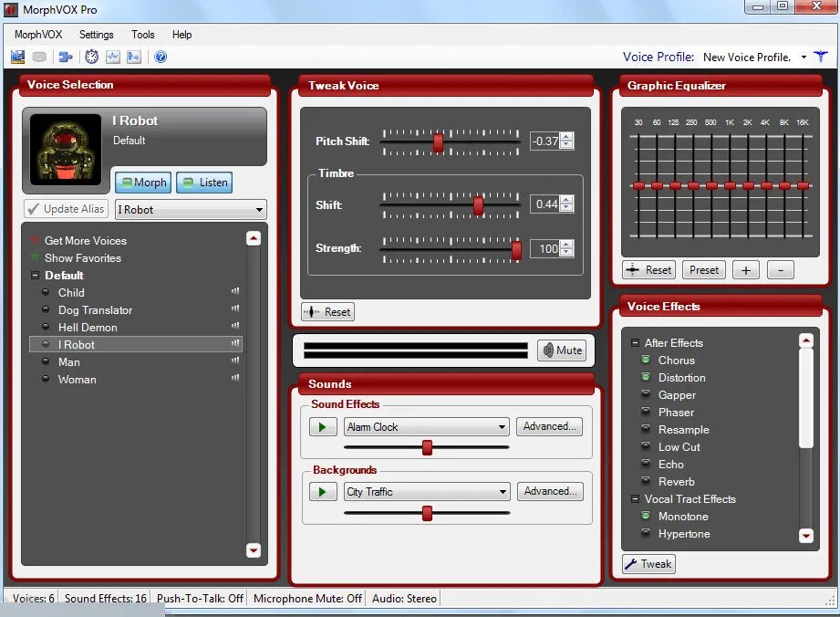Click the level bars icon beside Dog Translator
This screenshot has width=840, height=617.
click(x=234, y=308)
